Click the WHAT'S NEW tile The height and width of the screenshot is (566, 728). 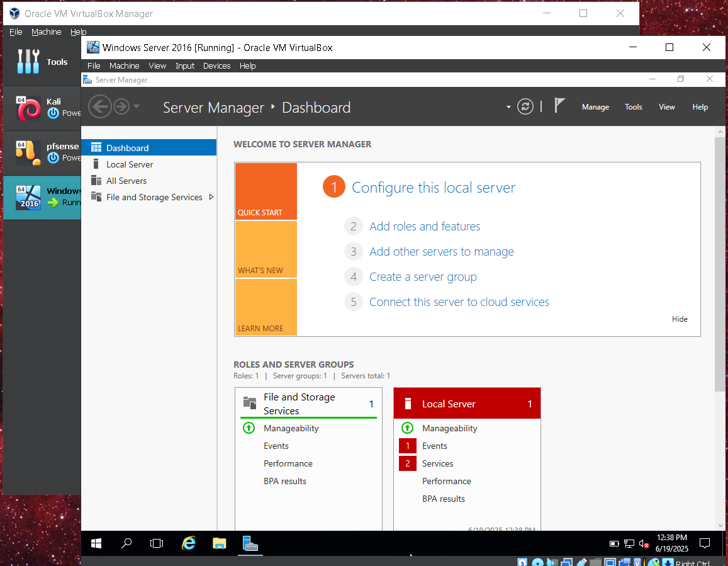pyautogui.click(x=266, y=249)
